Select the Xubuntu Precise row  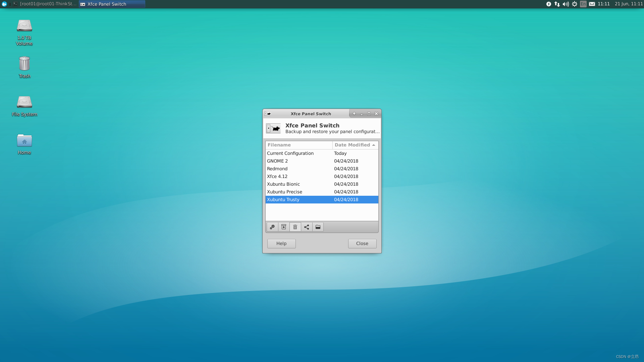(x=322, y=192)
